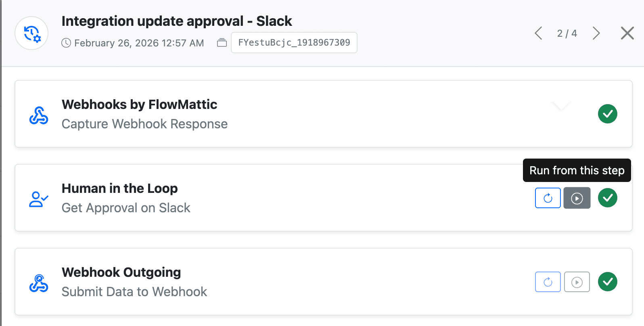Click the green success checkmark on Capture Webhook Response
Viewport: 644px width, 326px height.
click(608, 114)
